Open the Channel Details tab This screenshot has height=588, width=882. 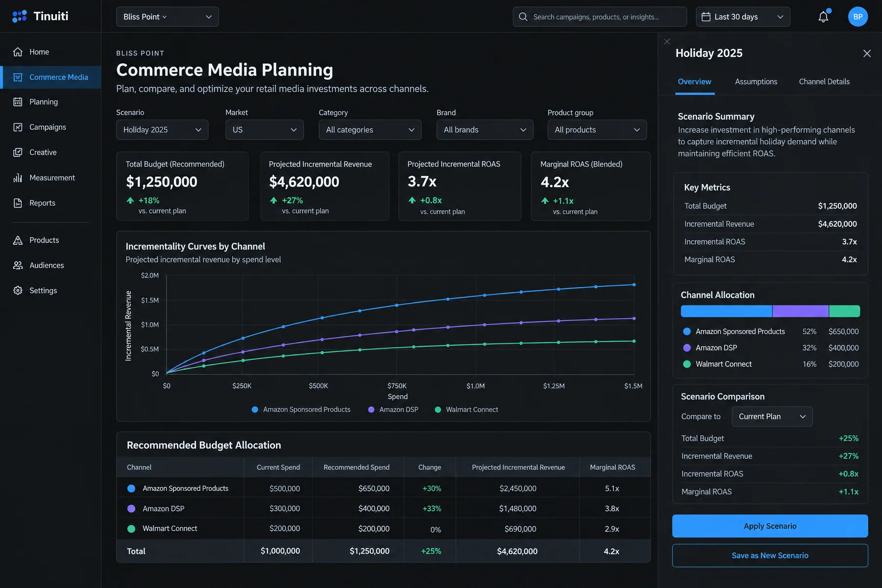click(824, 82)
